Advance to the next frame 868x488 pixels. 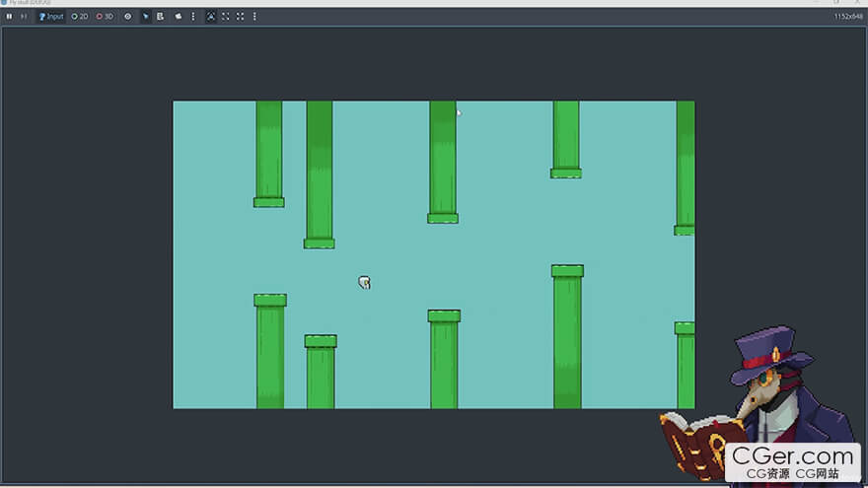24,17
